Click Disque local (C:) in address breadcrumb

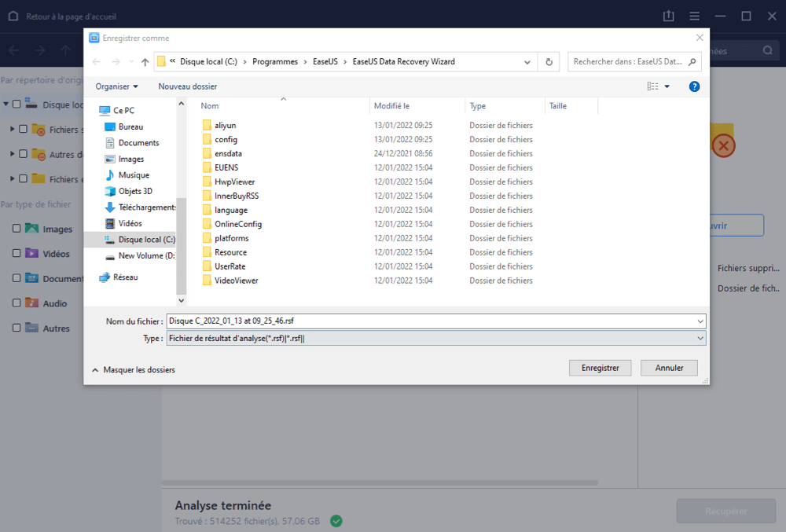pyautogui.click(x=208, y=61)
